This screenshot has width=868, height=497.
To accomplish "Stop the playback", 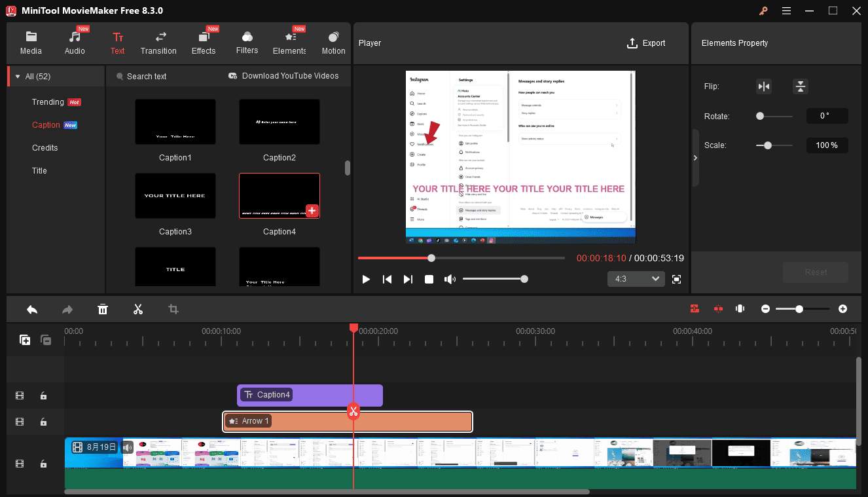I will pyautogui.click(x=429, y=280).
